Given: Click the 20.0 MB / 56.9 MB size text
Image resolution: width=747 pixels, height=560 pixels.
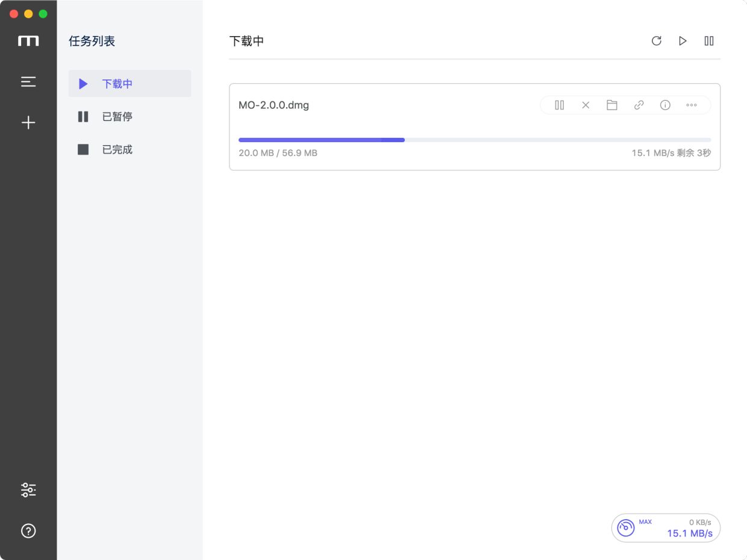Looking at the screenshot, I should (x=278, y=153).
